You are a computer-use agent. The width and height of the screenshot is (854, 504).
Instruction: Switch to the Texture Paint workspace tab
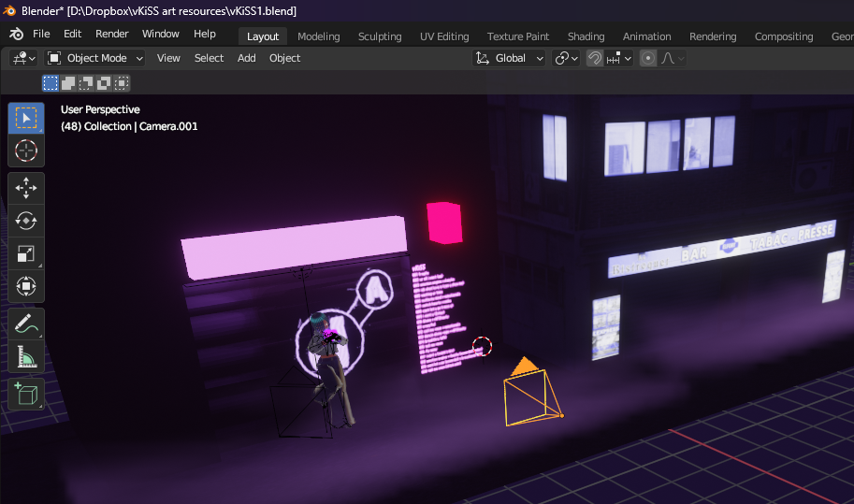point(518,36)
